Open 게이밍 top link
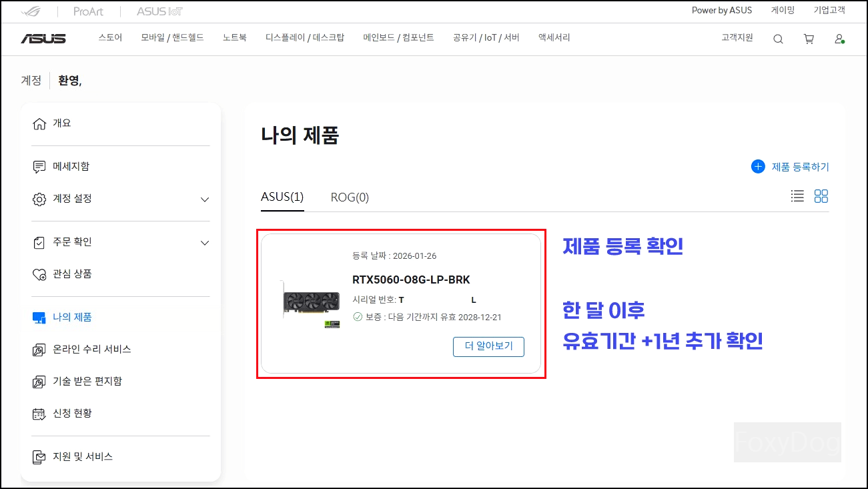This screenshot has width=868, height=489. pyautogui.click(x=783, y=10)
